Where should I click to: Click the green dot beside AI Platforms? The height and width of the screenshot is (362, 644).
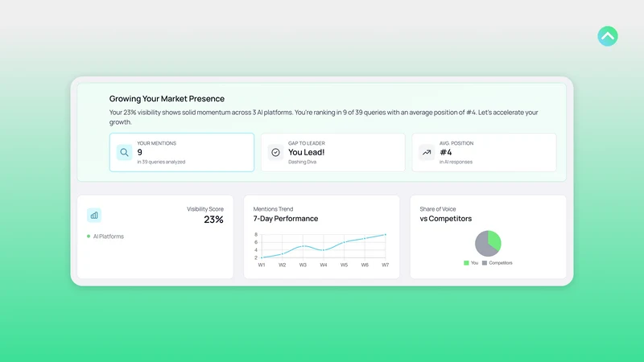tap(89, 237)
